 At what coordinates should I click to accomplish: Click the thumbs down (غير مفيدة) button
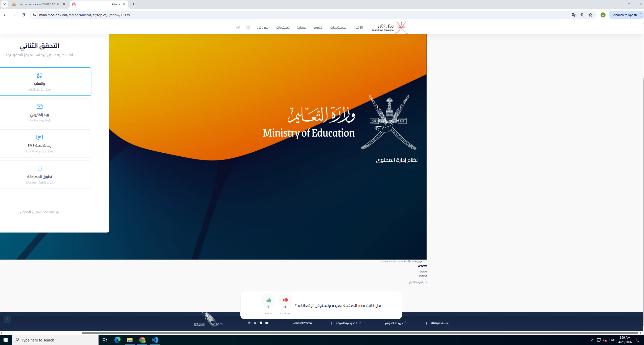click(285, 300)
